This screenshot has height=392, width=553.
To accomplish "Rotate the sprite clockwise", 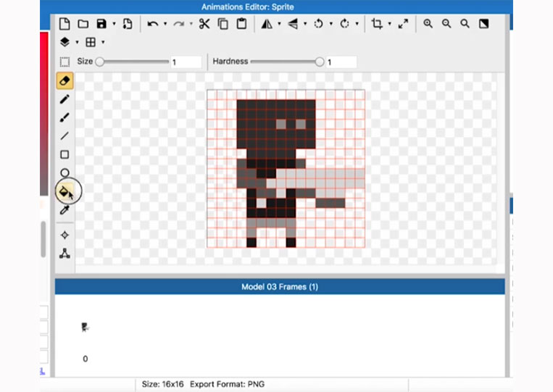I will (344, 24).
